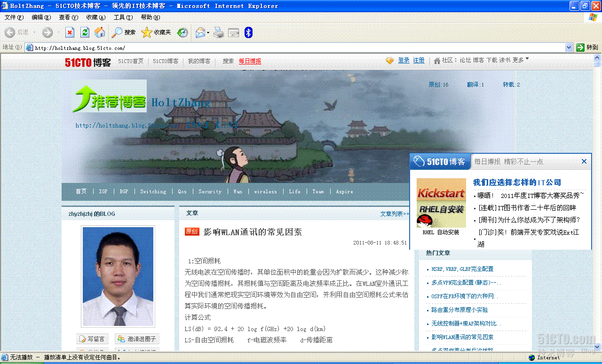Screen dimensions: 602x364
Task: Open the 收藏夹 favorites star
Action: (156, 32)
